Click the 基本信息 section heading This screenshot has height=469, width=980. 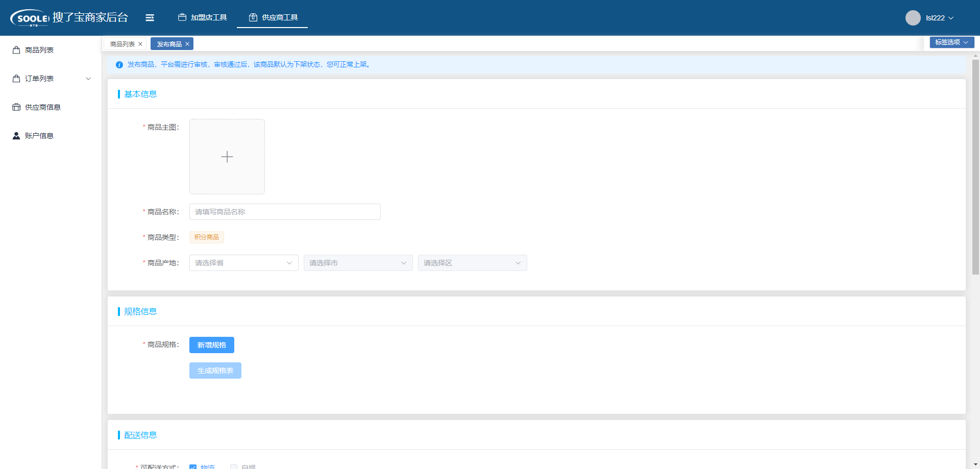(x=140, y=94)
